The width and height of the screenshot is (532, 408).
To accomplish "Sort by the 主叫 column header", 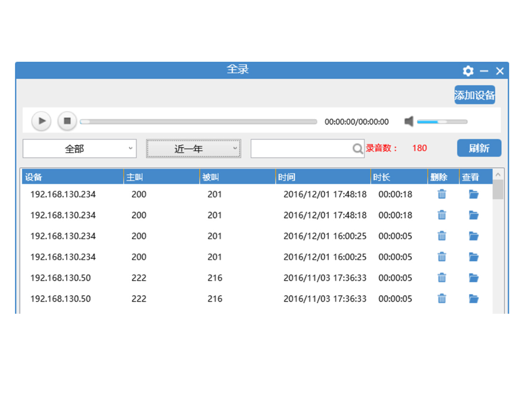I will (x=162, y=177).
